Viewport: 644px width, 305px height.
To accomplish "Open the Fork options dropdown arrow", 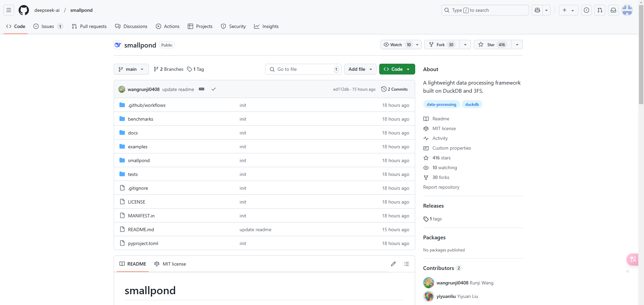I will (x=465, y=44).
